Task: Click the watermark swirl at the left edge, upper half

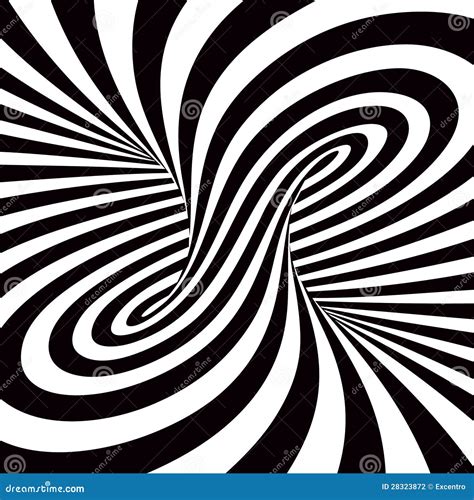Action: (13, 111)
